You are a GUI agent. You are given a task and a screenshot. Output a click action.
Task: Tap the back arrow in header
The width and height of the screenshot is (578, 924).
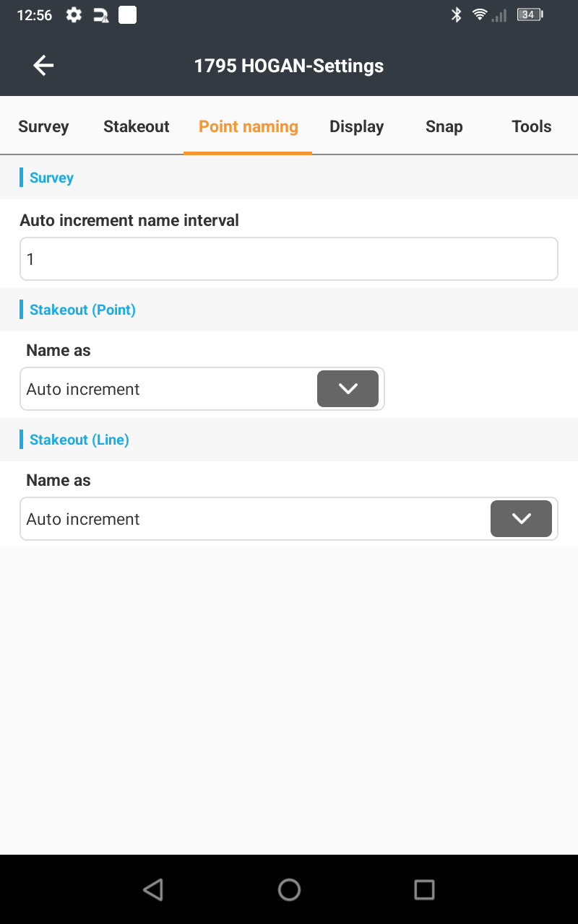(43, 66)
